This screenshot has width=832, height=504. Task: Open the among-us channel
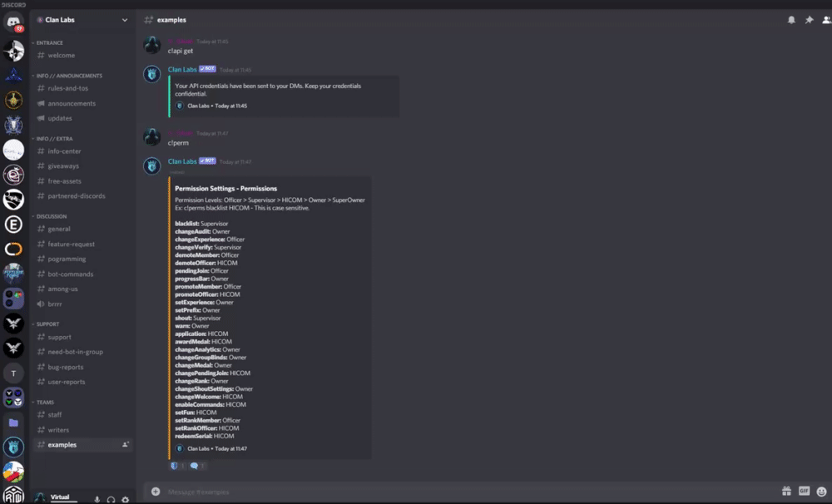point(82,289)
